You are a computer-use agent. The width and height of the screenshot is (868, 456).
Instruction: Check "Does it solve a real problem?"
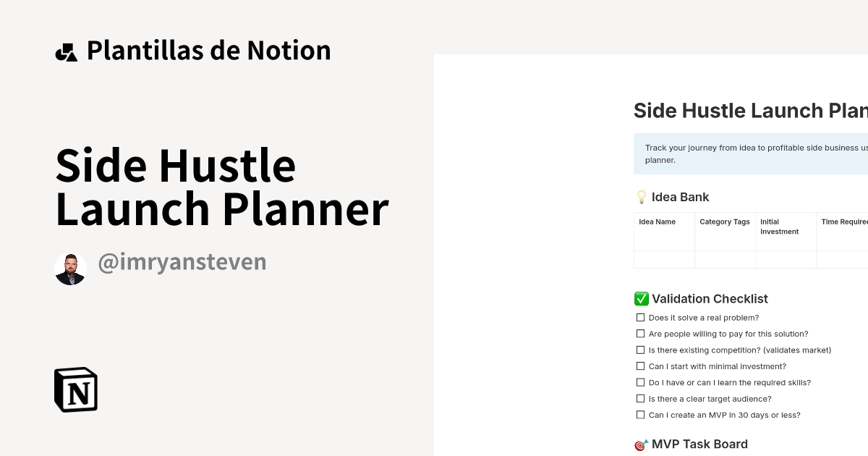(x=640, y=317)
